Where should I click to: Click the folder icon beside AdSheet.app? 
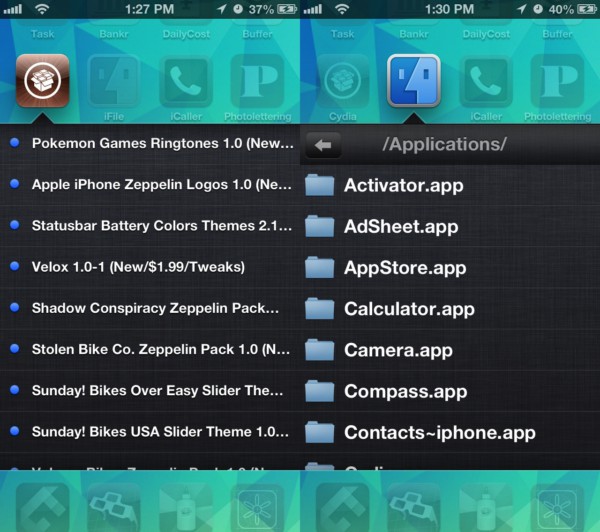click(x=320, y=226)
